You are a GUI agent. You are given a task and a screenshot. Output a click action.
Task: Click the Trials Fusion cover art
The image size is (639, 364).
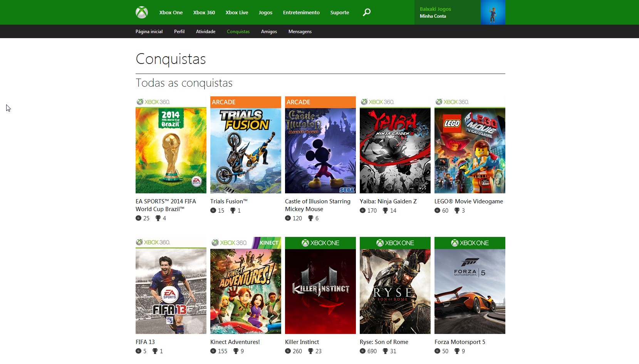246,145
